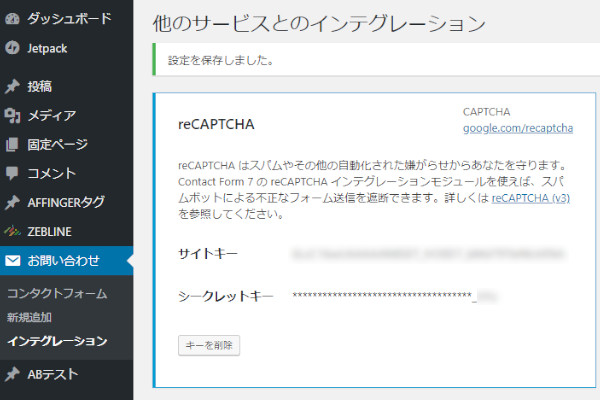Click the 設定を保存しました notice

click(x=376, y=60)
